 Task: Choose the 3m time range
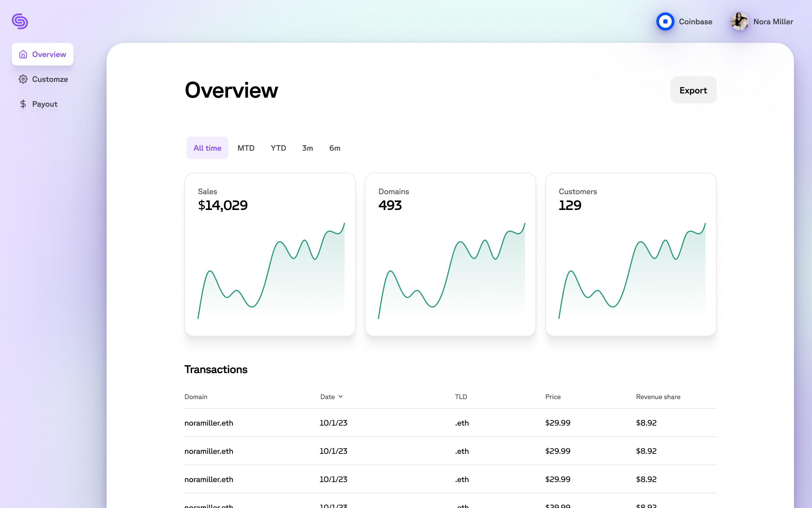(x=307, y=148)
